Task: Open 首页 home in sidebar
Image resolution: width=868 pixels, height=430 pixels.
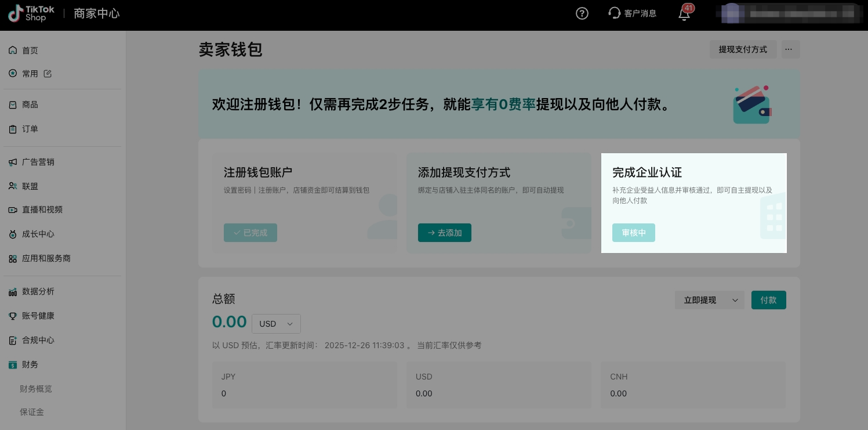Action: click(30, 50)
